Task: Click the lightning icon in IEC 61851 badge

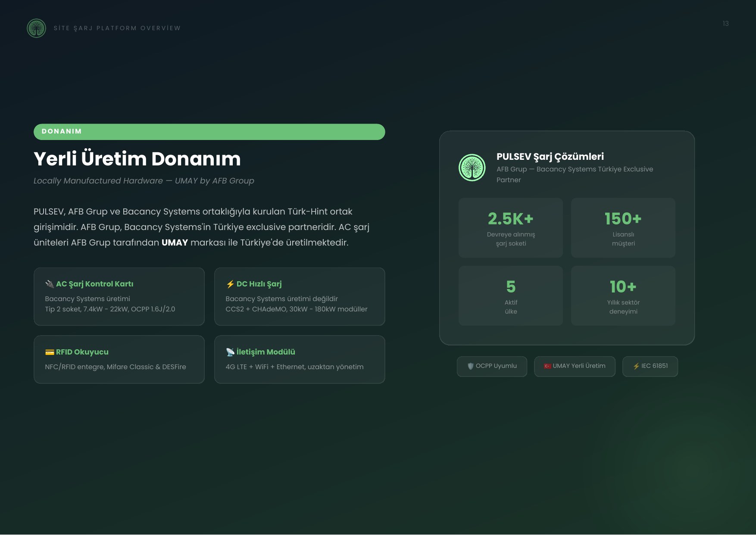Action: coord(636,366)
